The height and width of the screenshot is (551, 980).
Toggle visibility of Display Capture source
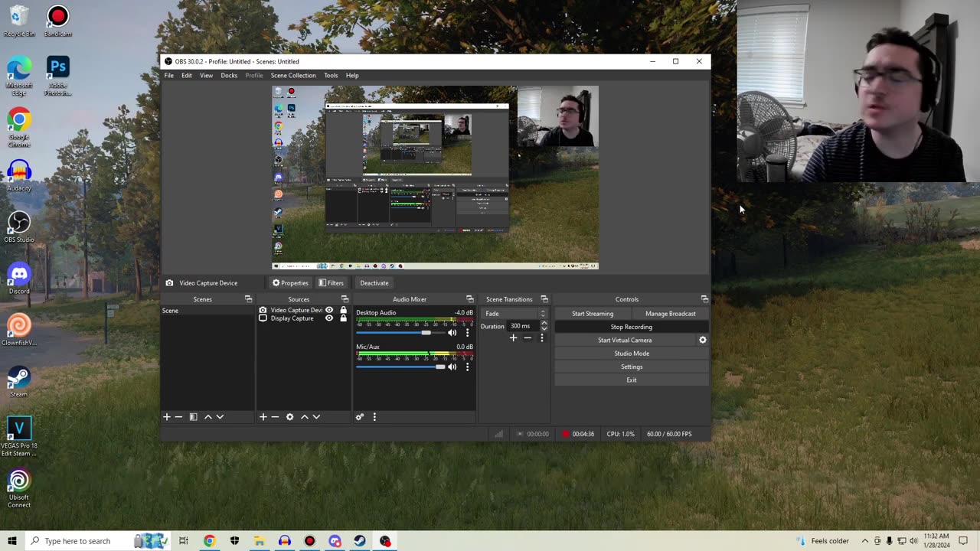tap(329, 318)
